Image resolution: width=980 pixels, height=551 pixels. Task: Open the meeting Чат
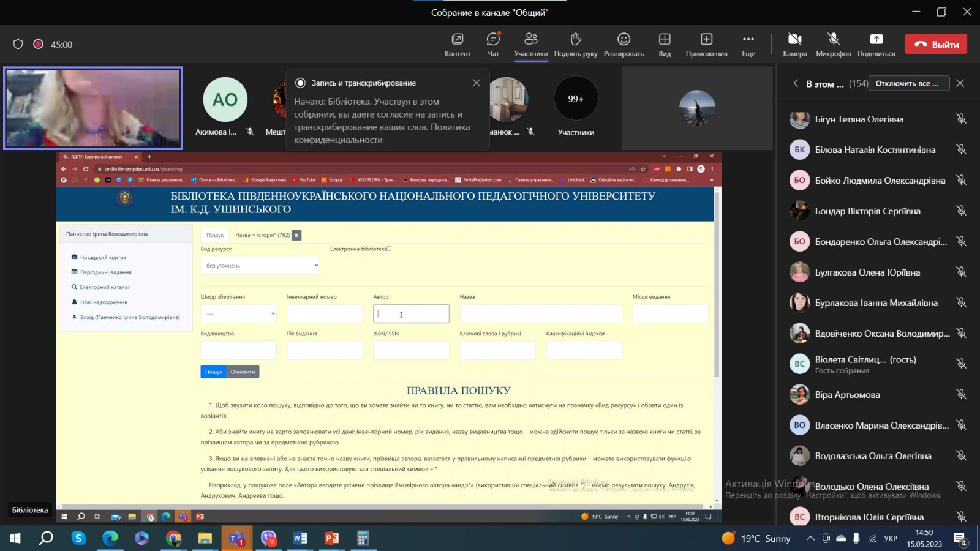(x=493, y=45)
